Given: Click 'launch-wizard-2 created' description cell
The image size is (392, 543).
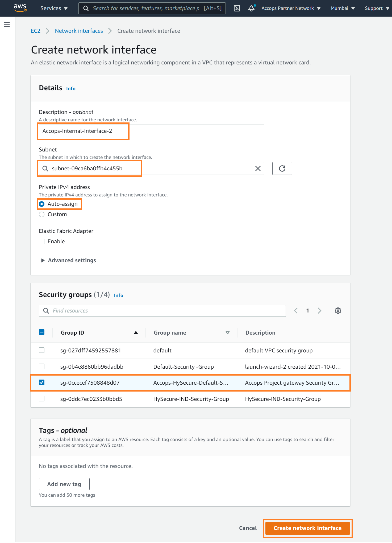Looking at the screenshot, I should click(x=293, y=367).
